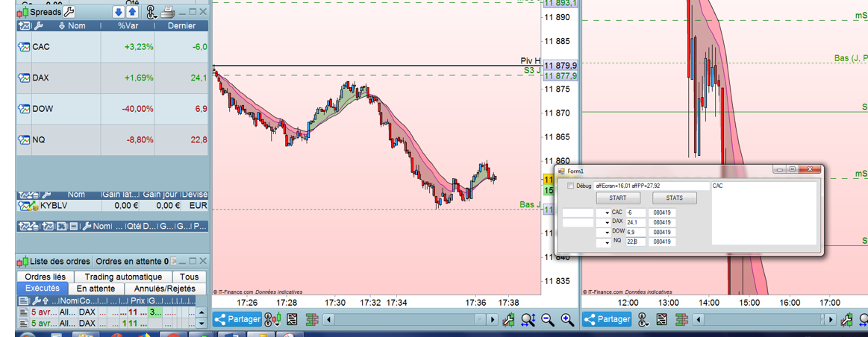Click the NQ value field showing 22,8
This screenshot has width=868, height=337.
pyautogui.click(x=635, y=242)
